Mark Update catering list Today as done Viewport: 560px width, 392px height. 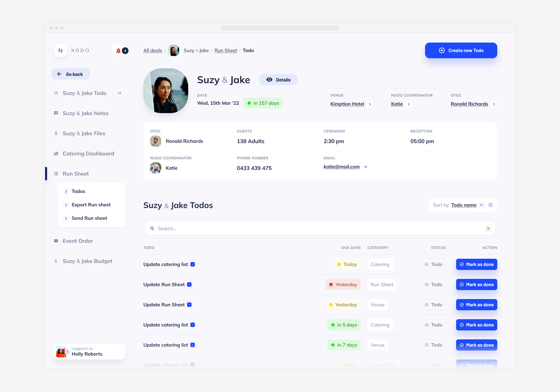click(477, 264)
